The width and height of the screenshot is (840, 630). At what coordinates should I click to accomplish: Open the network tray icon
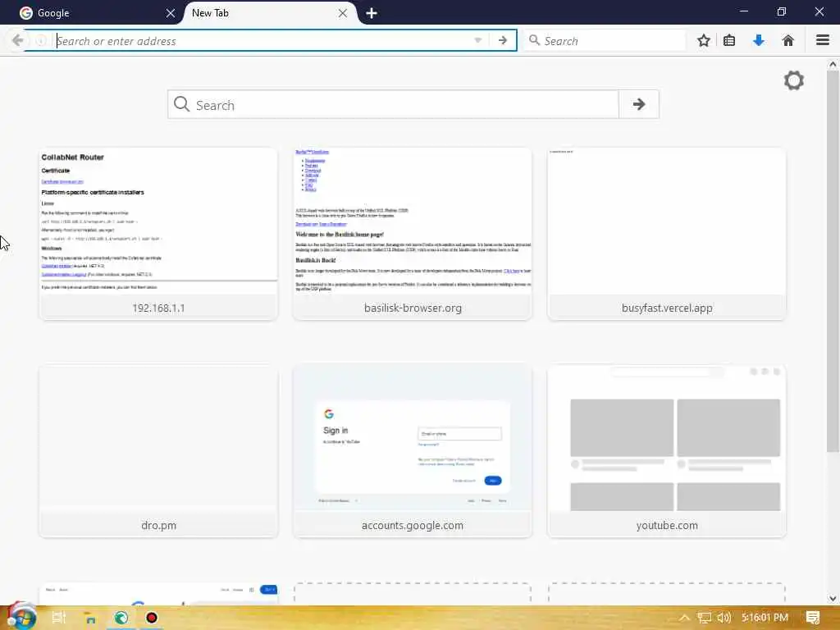(705, 618)
